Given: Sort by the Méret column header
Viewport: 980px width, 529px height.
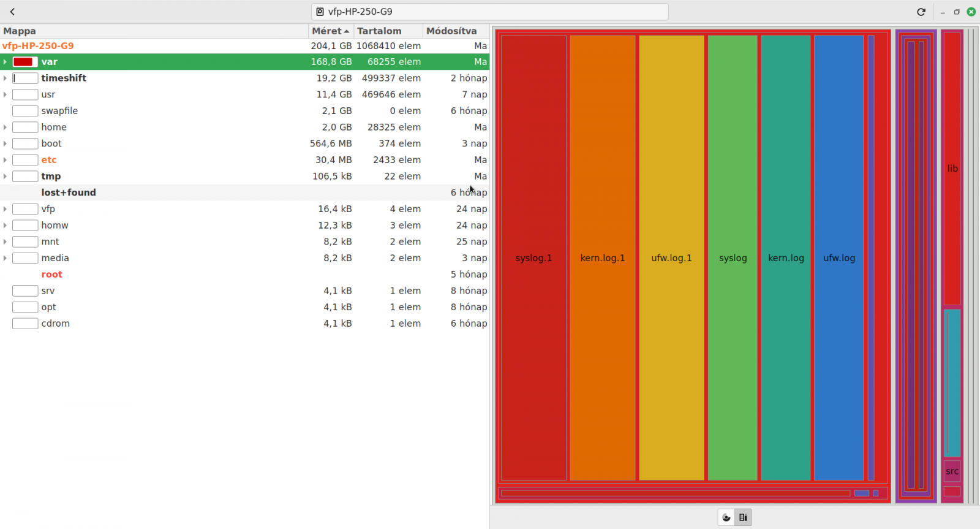Looking at the screenshot, I should point(331,31).
